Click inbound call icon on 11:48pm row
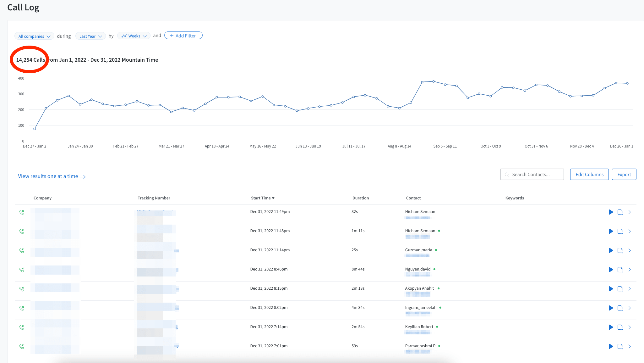Image resolution: width=644 pixels, height=363 pixels. point(22,232)
